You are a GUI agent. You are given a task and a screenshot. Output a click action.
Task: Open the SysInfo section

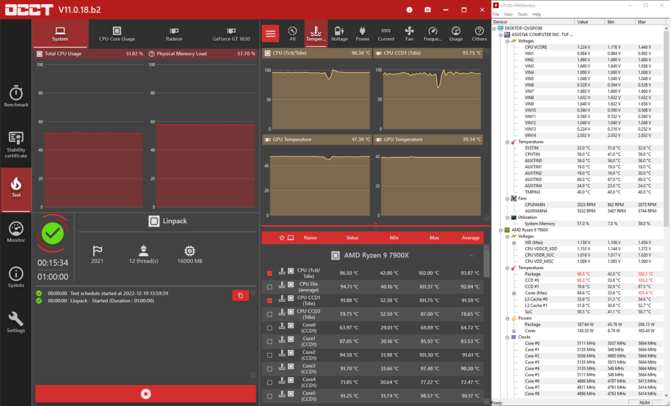click(16, 277)
